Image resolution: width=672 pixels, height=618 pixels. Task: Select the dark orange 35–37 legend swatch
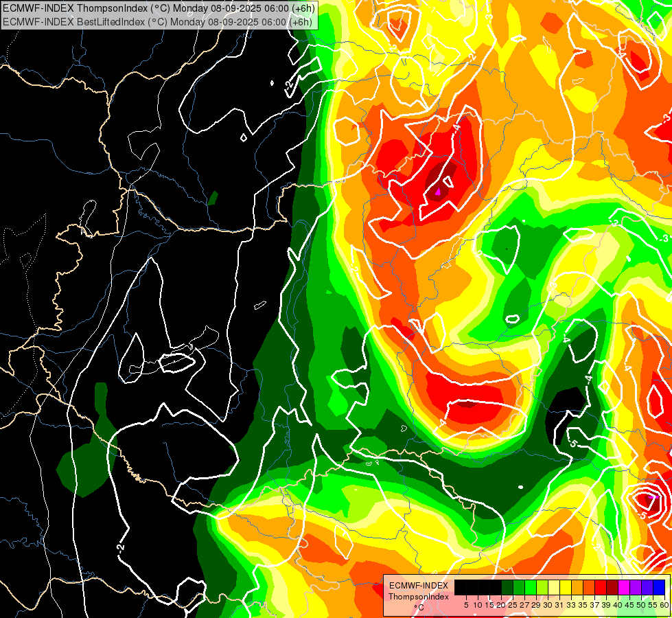588,587
